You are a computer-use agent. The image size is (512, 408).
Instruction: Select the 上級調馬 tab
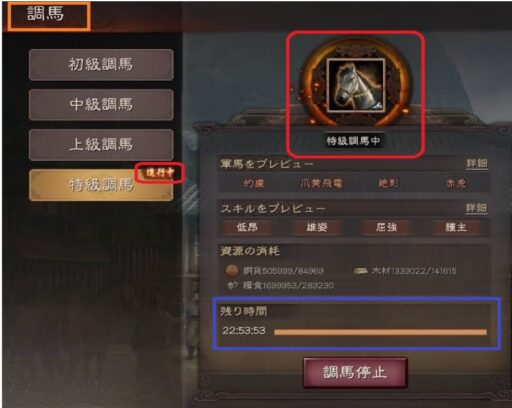coord(101,145)
